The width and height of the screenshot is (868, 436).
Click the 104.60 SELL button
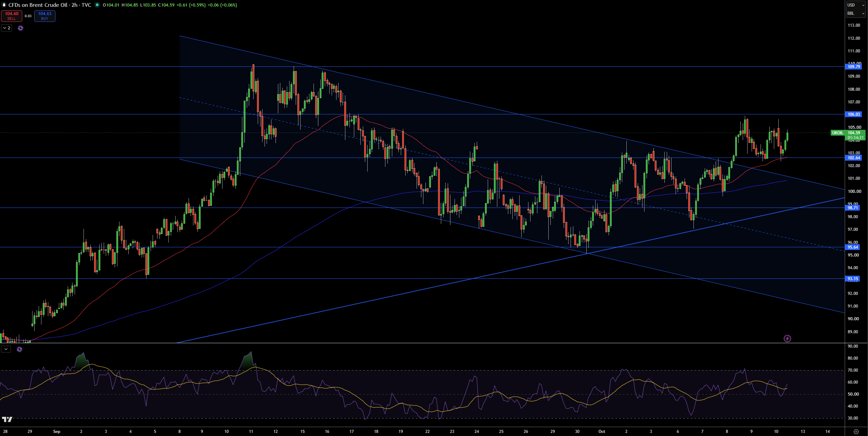point(12,16)
